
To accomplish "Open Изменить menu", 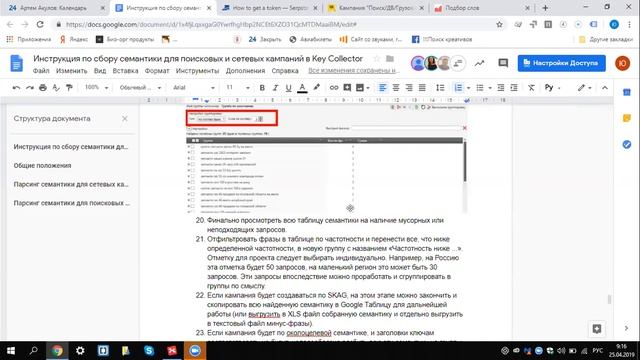I will point(71,71).
